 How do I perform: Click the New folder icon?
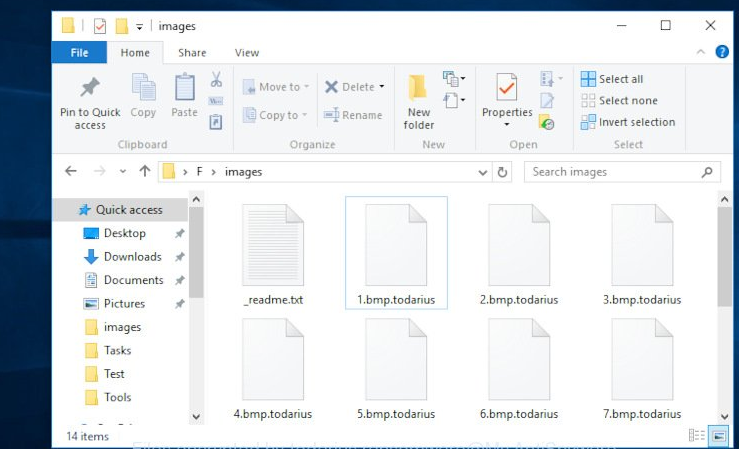tap(419, 89)
